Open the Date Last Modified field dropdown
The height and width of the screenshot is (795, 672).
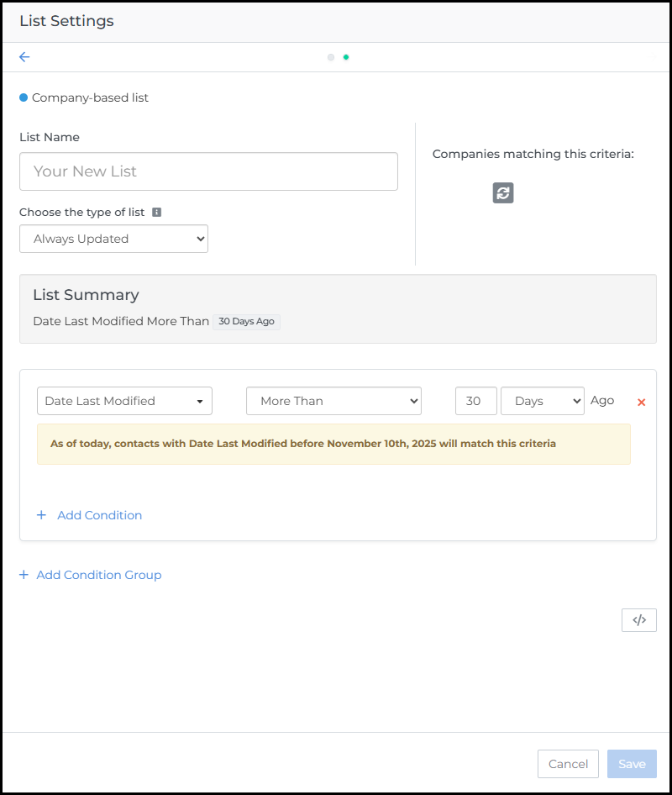click(124, 401)
